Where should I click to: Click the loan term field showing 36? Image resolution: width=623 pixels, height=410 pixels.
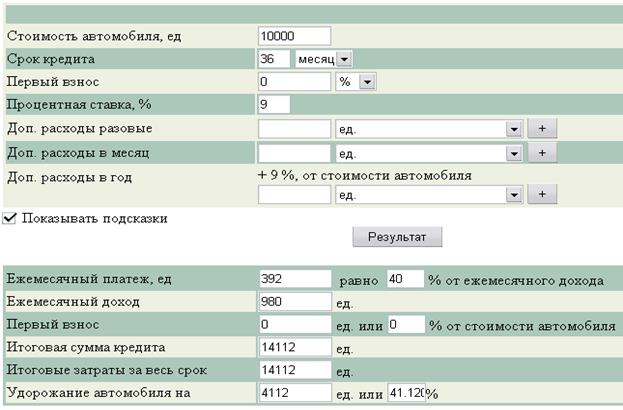274,59
